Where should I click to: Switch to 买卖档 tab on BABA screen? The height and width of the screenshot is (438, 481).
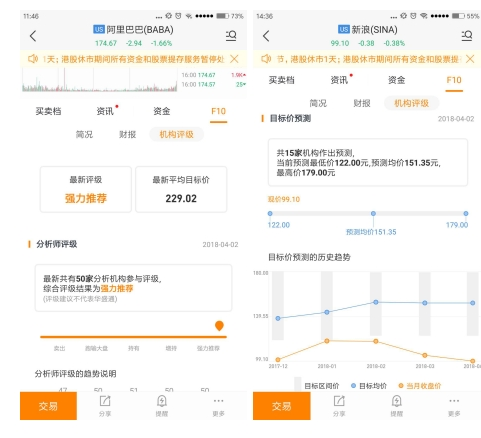click(x=48, y=111)
